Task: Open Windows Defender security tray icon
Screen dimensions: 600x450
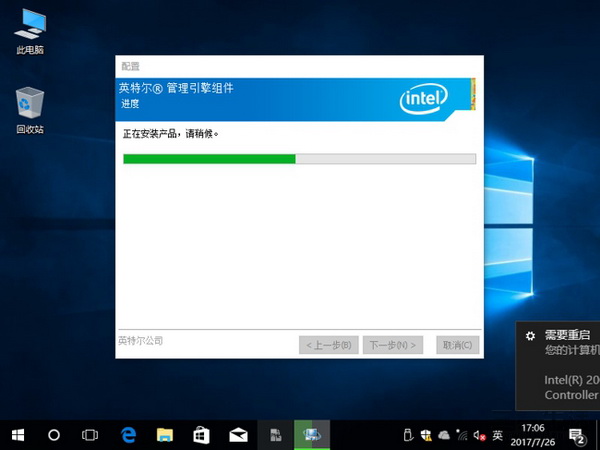Action: click(x=426, y=435)
